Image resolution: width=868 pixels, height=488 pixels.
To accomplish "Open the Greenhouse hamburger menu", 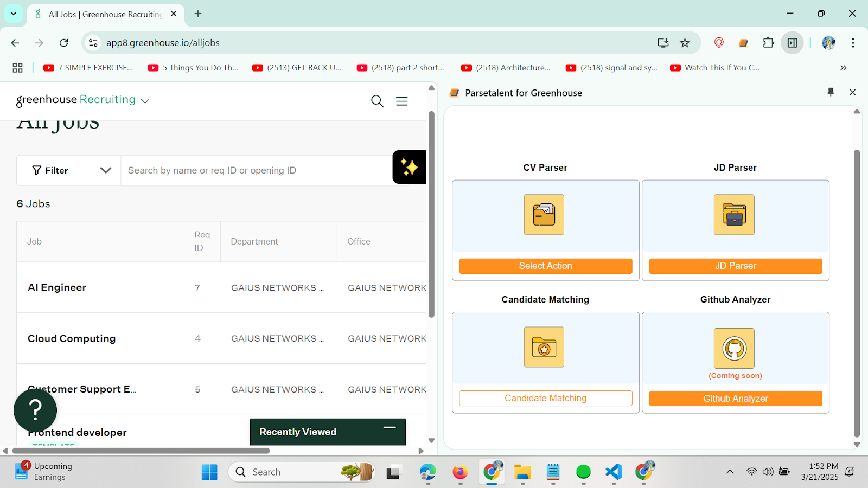I will (401, 101).
